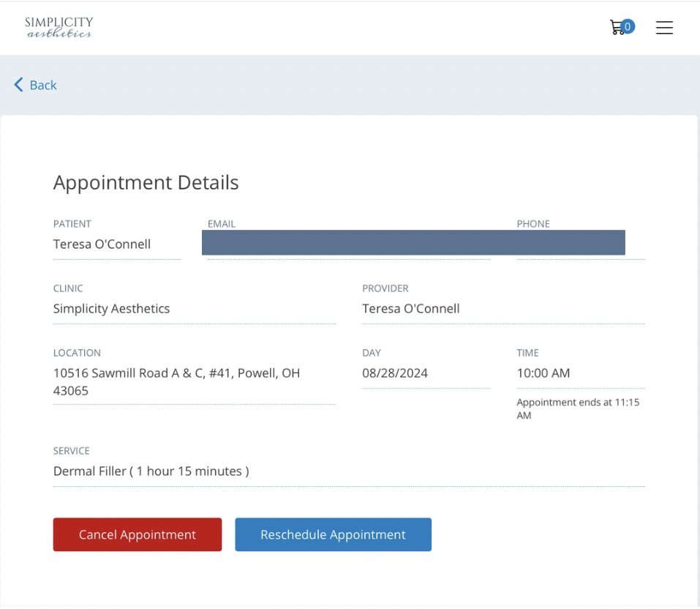This screenshot has height=609, width=700.
Task: Click the clinic value Simplicity Aesthetics
Action: tap(112, 309)
